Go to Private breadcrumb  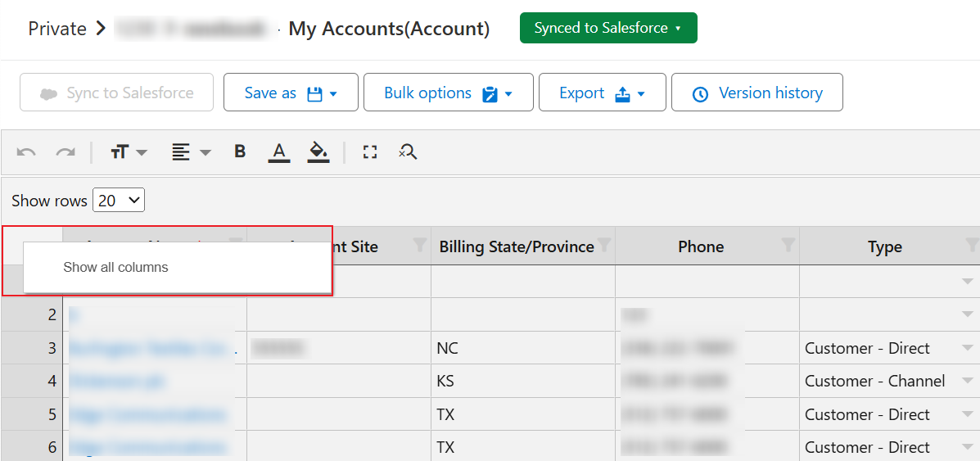(x=57, y=29)
